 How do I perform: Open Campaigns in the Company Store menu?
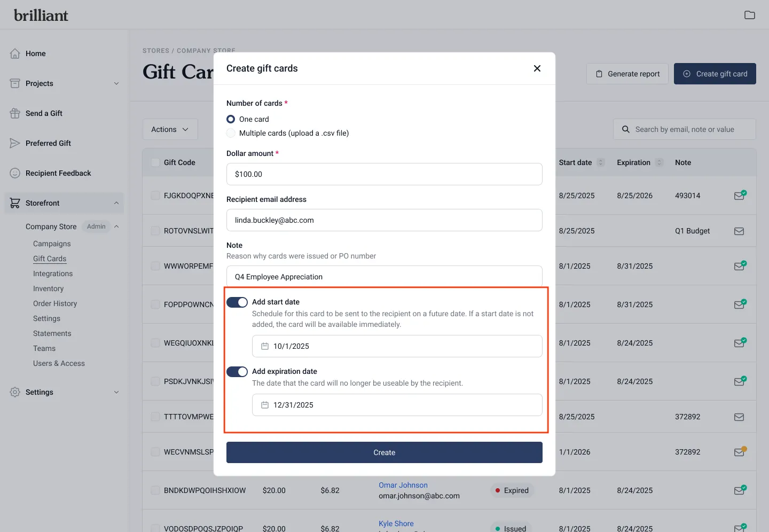[x=52, y=244]
